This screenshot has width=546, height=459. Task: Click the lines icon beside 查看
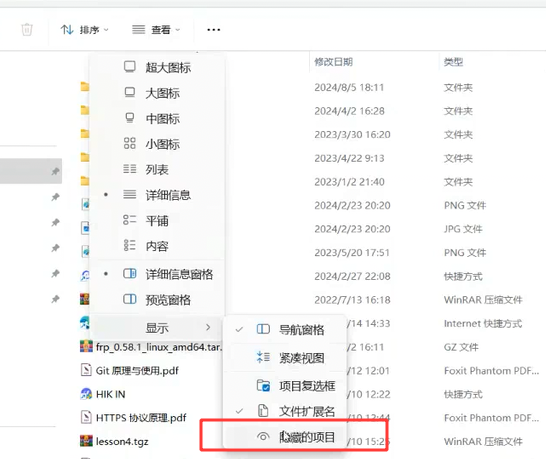tap(139, 30)
